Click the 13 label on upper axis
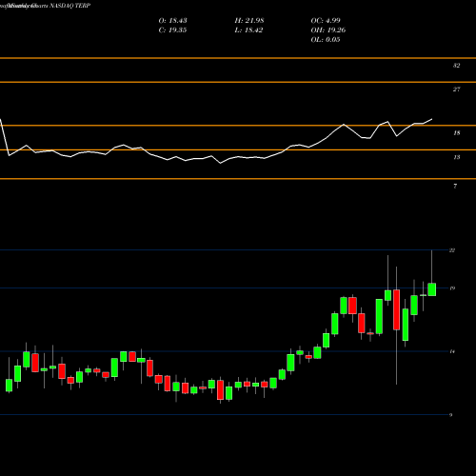The width and height of the screenshot is (476, 476). [x=456, y=157]
